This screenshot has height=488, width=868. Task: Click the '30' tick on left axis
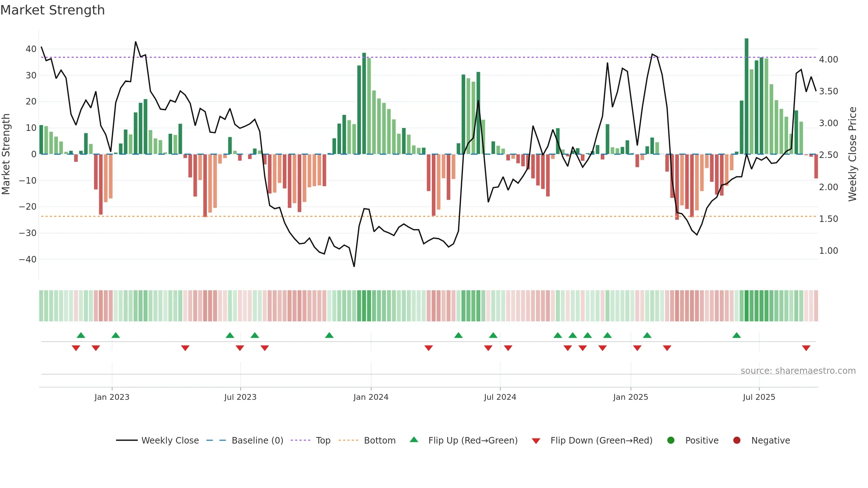[x=31, y=75]
